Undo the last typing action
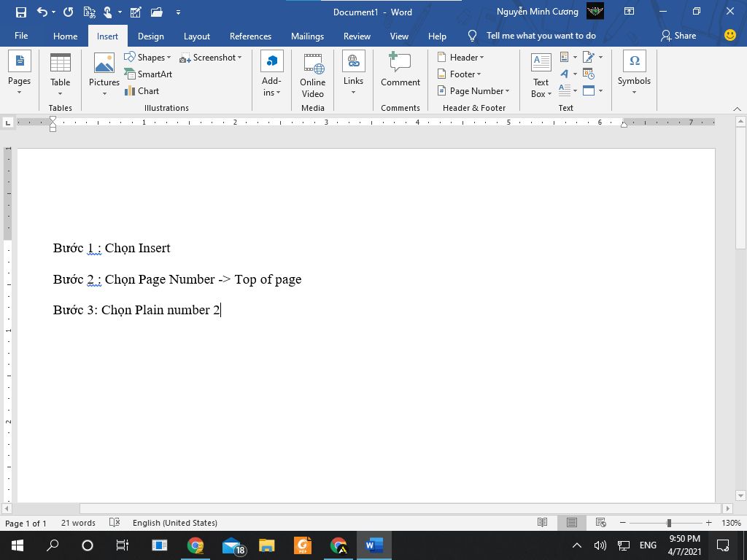The width and height of the screenshot is (747, 560). (x=42, y=12)
